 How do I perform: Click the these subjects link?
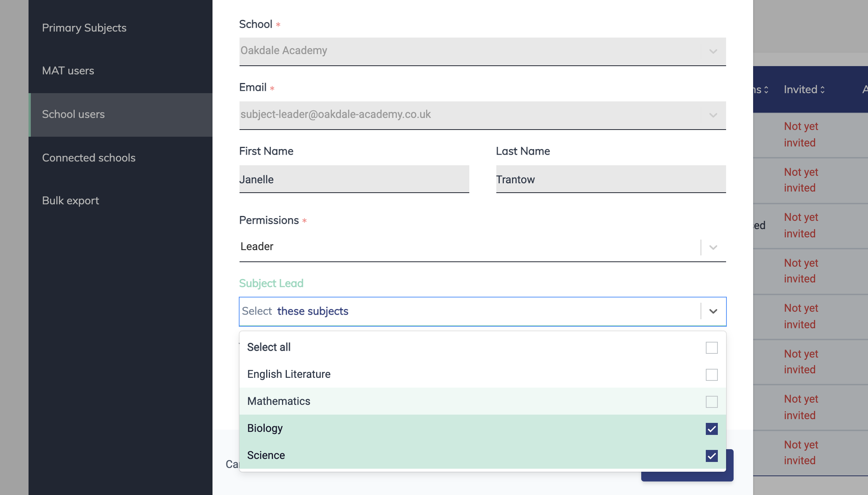312,311
